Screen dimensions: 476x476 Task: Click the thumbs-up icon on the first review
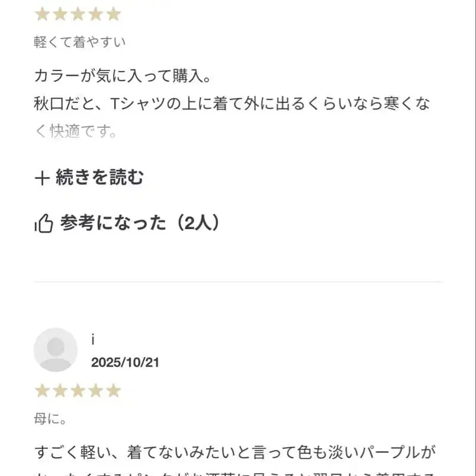[44, 223]
